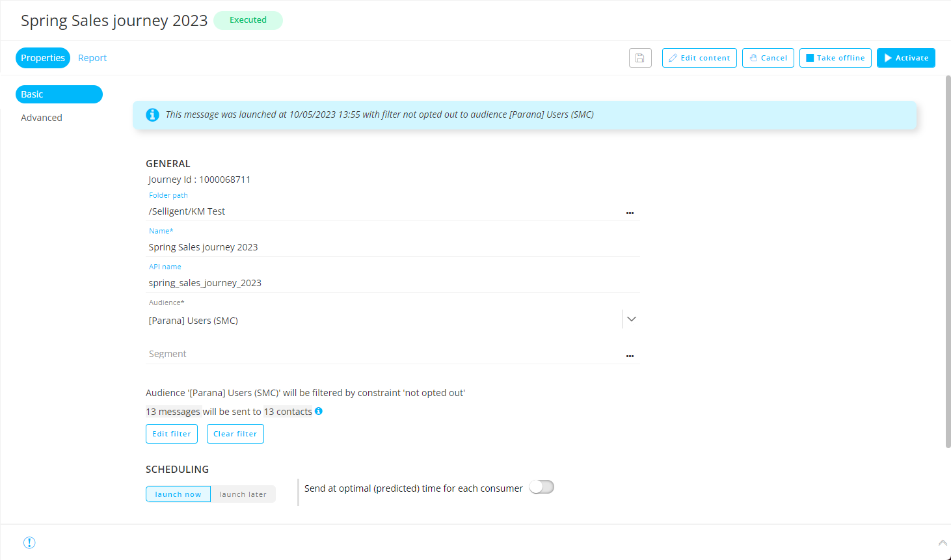Activate the journey with play button

tap(905, 58)
